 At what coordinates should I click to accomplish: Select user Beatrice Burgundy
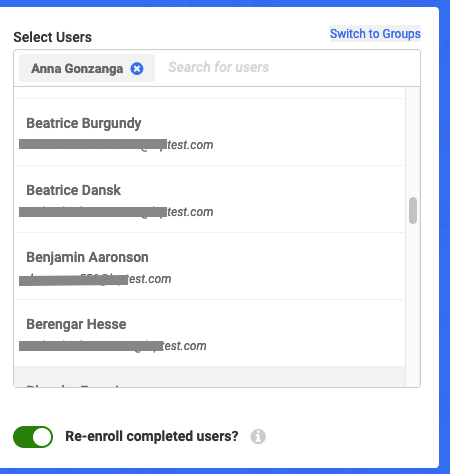click(x=209, y=132)
